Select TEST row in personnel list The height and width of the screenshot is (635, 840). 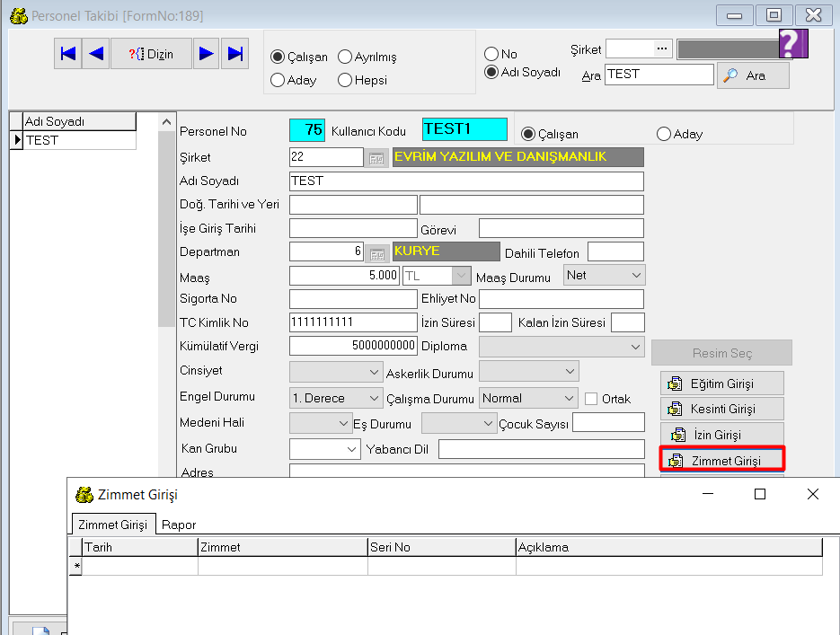[x=79, y=140]
